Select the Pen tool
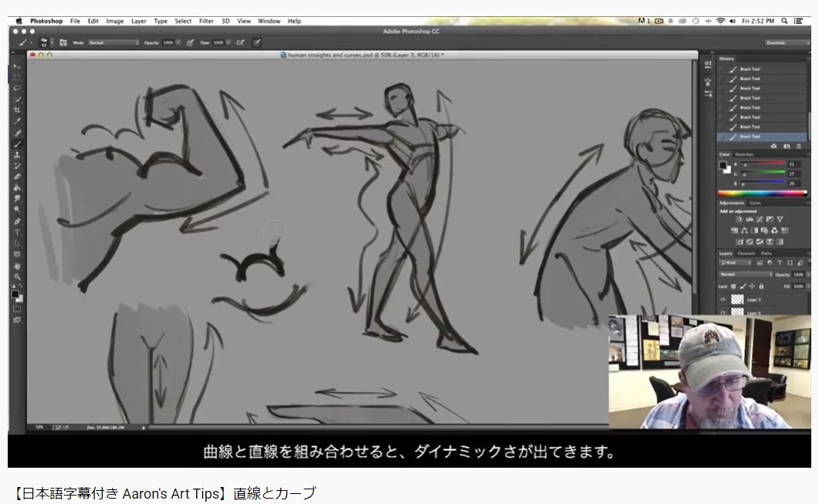The image size is (819, 504). 17,222
